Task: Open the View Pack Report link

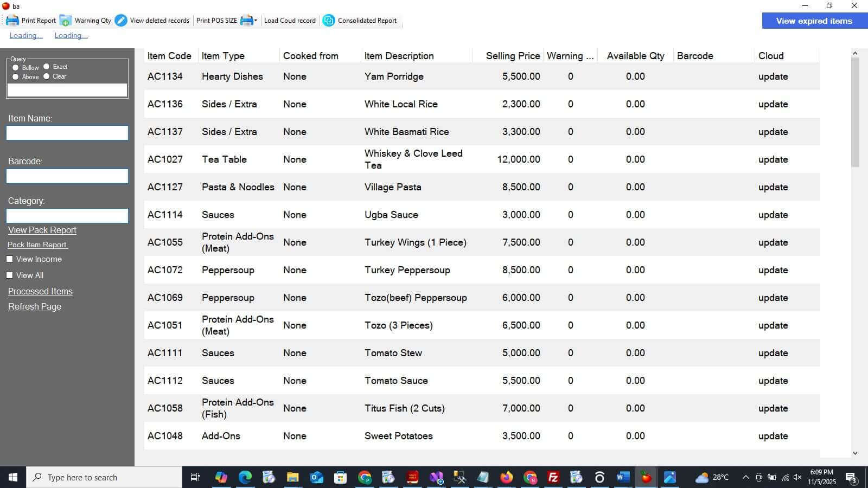Action: tap(42, 230)
